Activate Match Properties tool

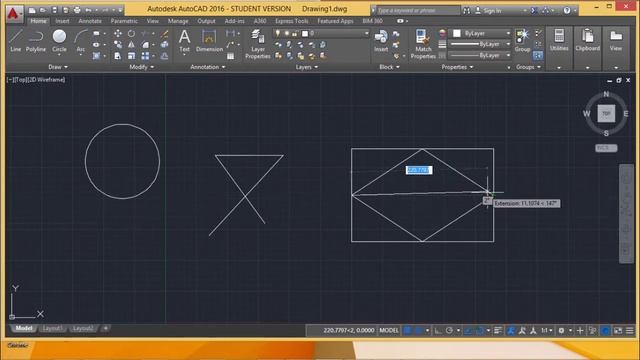pyautogui.click(x=423, y=44)
